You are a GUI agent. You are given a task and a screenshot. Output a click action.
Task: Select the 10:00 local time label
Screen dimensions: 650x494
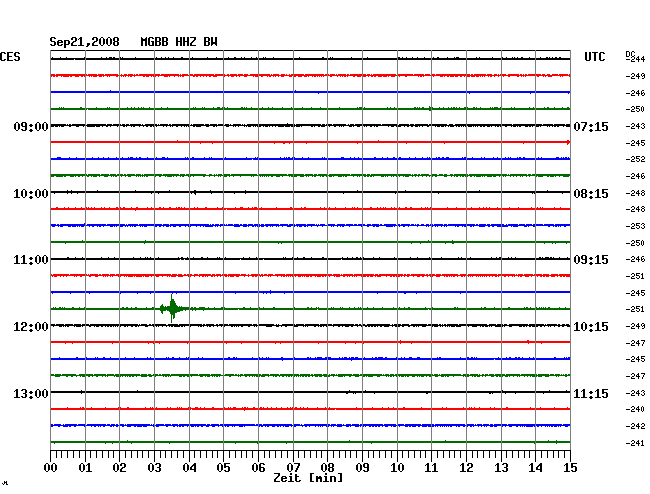tap(31, 194)
